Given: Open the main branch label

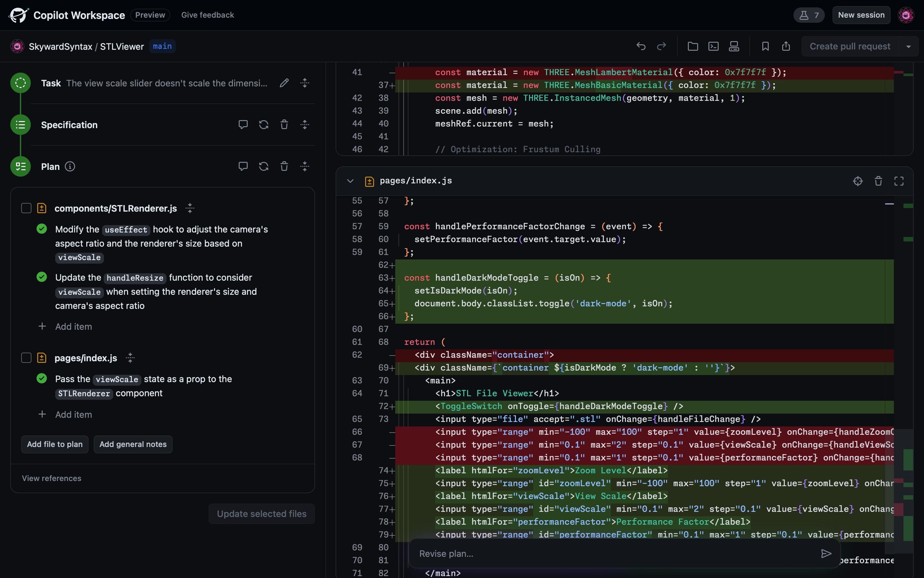Looking at the screenshot, I should (x=162, y=46).
